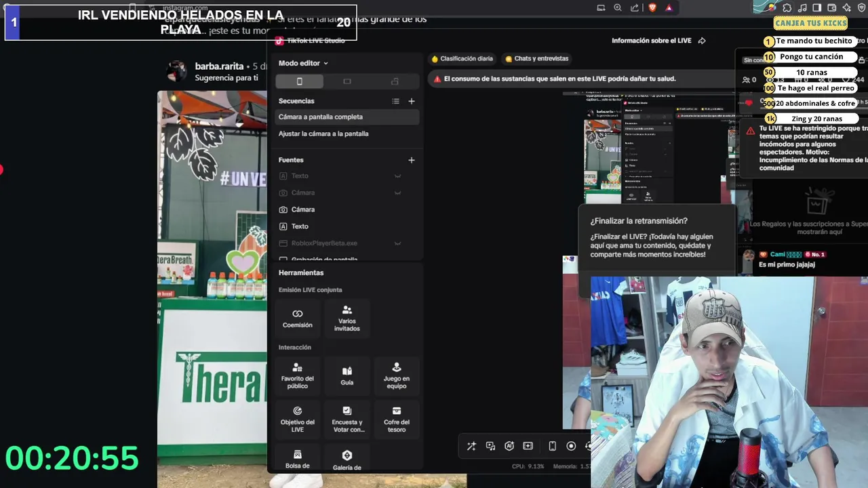Open the Guía tool
This screenshot has height=488, width=868.
tap(347, 376)
